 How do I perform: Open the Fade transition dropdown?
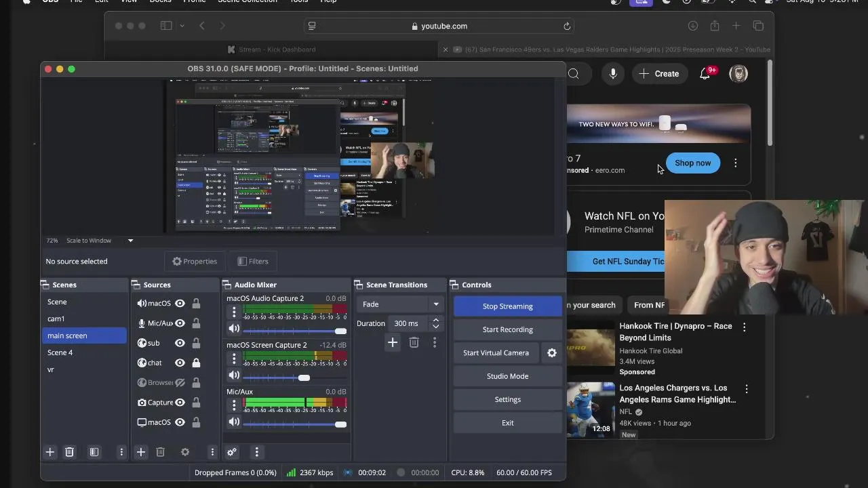399,304
